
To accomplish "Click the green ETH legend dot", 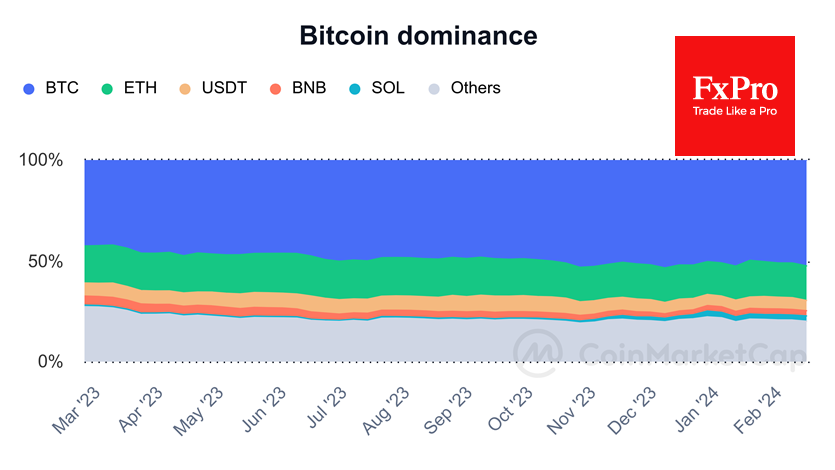I will (x=107, y=89).
